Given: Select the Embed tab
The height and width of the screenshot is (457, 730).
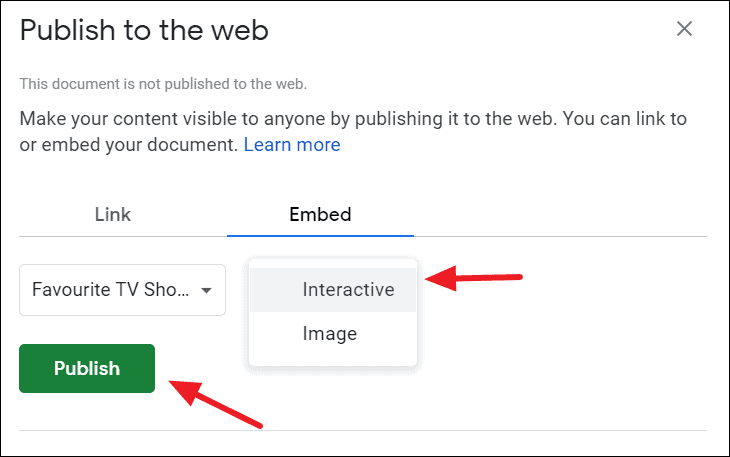Looking at the screenshot, I should pos(320,215).
